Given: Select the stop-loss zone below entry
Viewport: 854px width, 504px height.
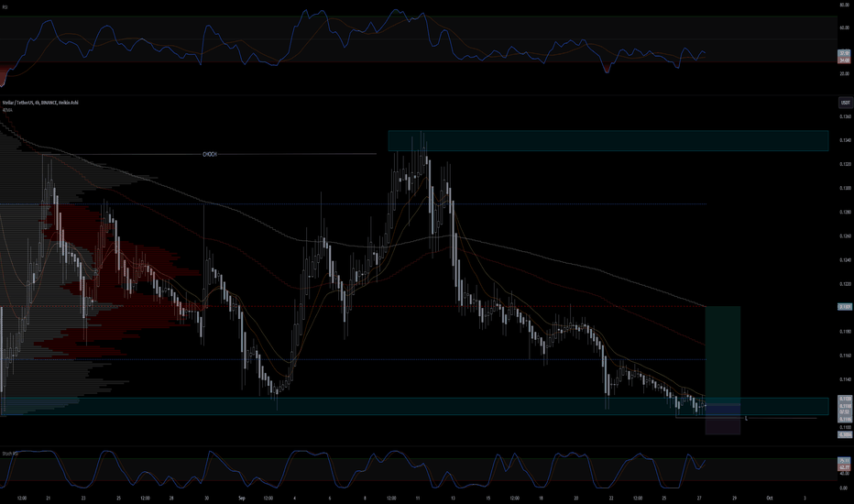Looking at the screenshot, I should (723, 420).
